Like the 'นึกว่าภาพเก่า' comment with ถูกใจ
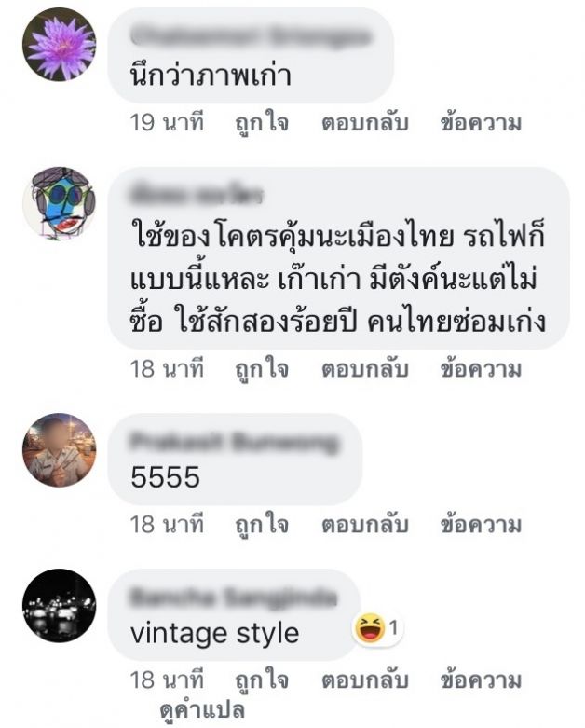 tap(262, 123)
